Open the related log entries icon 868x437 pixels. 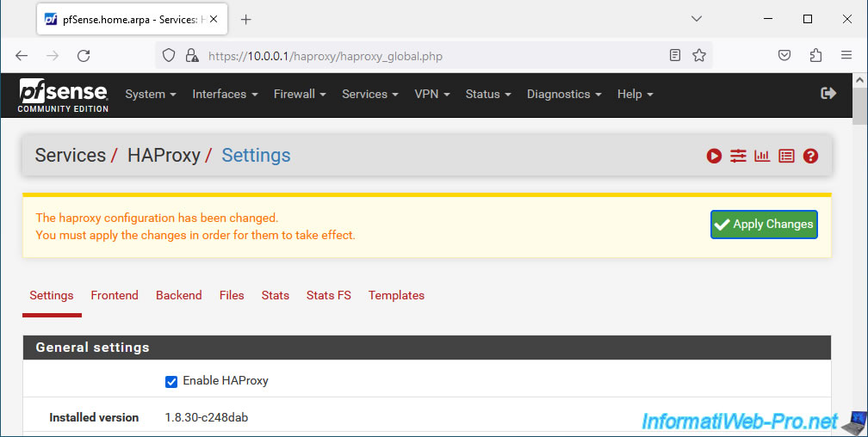(x=786, y=156)
